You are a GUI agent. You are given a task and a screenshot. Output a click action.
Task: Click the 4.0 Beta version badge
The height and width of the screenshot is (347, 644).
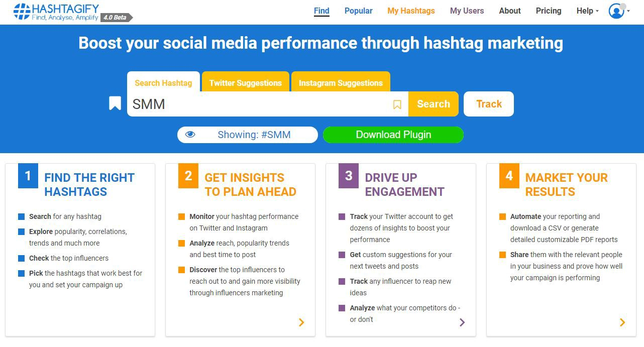tap(116, 18)
